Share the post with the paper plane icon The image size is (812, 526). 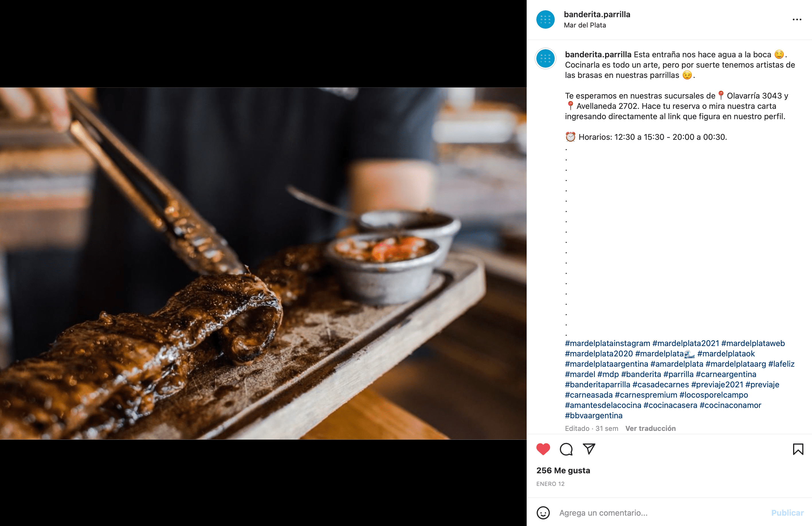(x=589, y=449)
